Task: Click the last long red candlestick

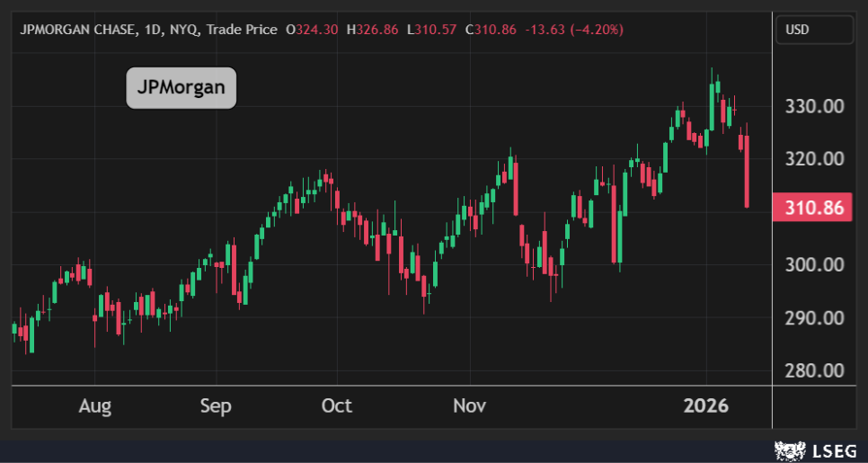Action: click(x=747, y=171)
